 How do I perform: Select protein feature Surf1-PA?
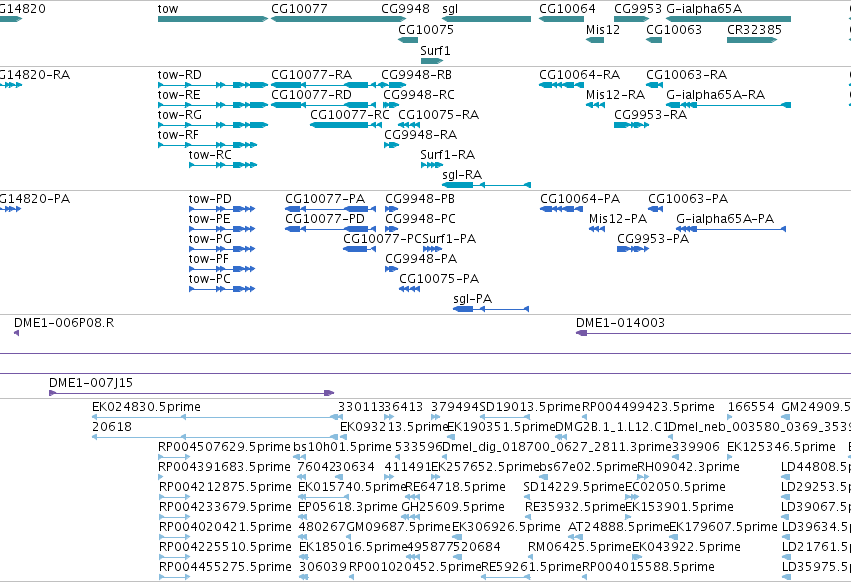click(433, 249)
